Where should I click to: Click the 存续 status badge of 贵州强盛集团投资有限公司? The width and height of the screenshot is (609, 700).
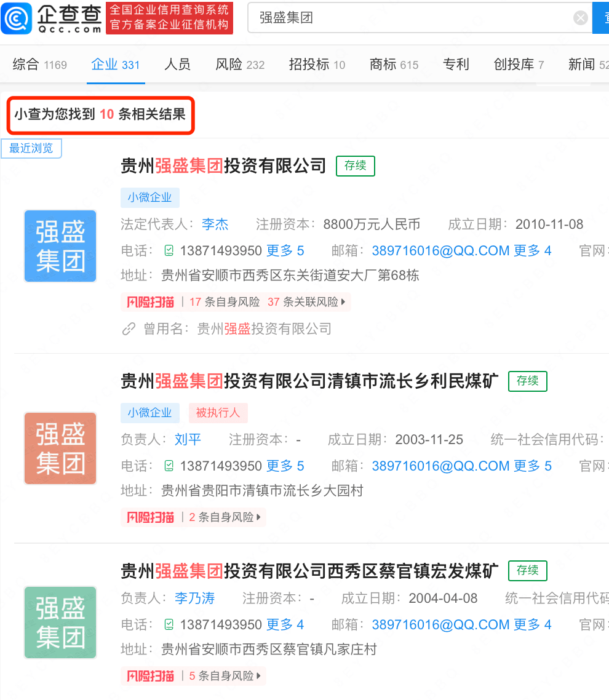click(x=356, y=166)
